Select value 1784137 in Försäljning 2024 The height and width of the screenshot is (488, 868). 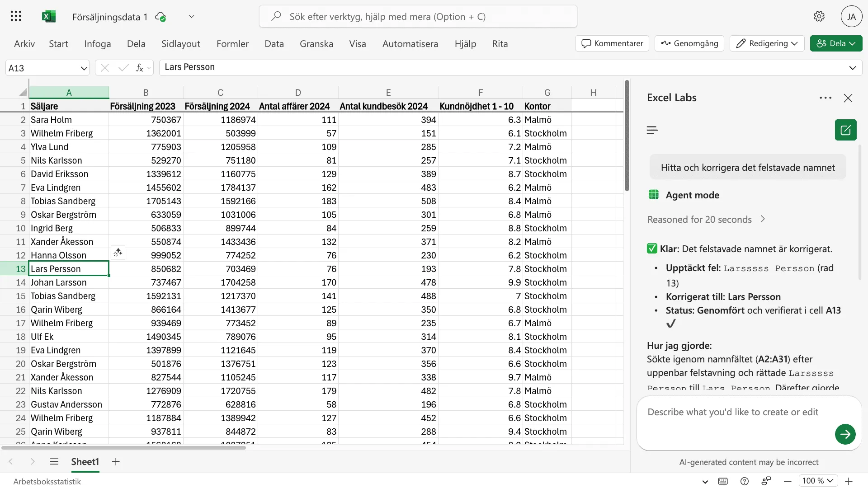pos(220,188)
